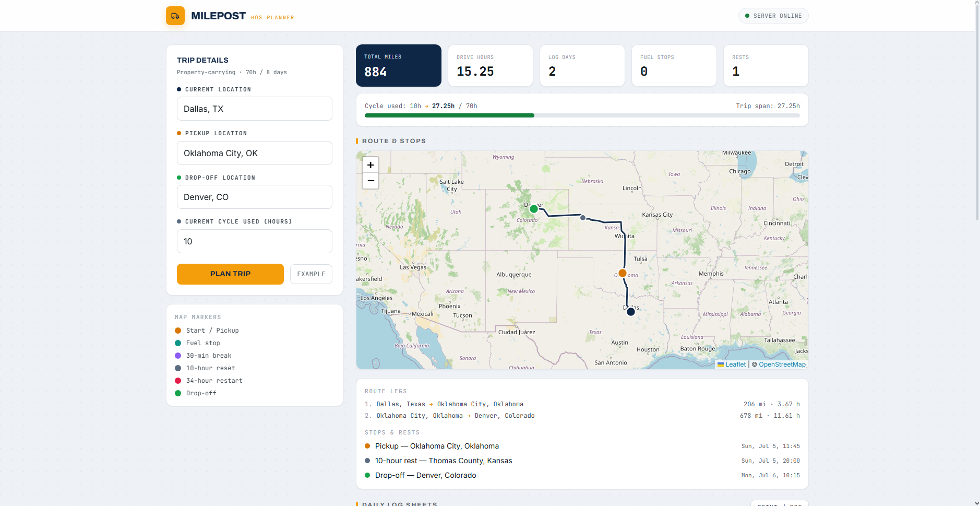Click the 30-min break legend swatch

[x=178, y=356]
